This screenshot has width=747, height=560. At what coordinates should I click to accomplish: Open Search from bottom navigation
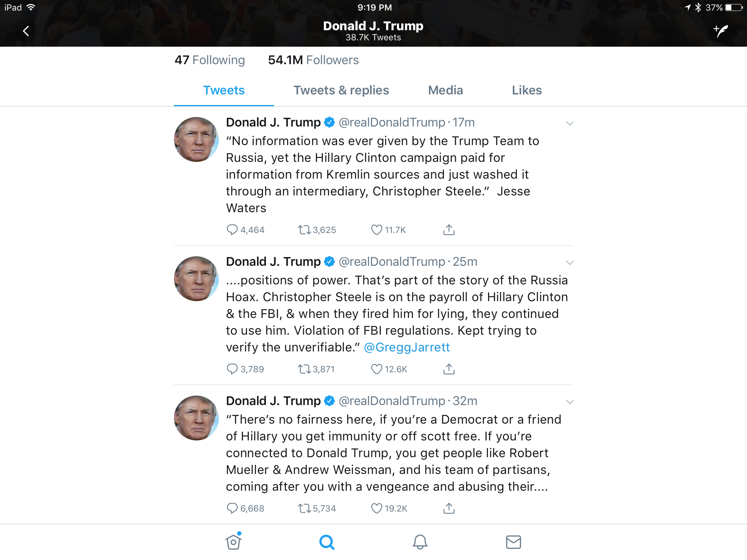pos(327,542)
